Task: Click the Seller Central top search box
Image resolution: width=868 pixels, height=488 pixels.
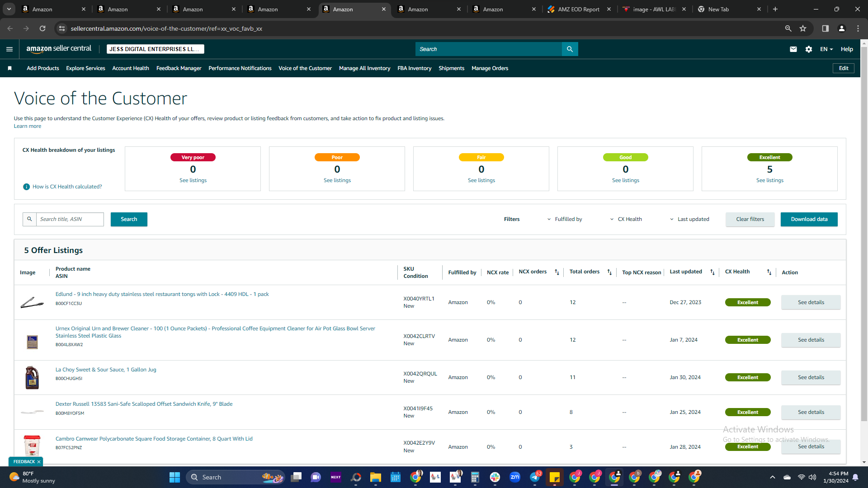Action: tap(489, 49)
